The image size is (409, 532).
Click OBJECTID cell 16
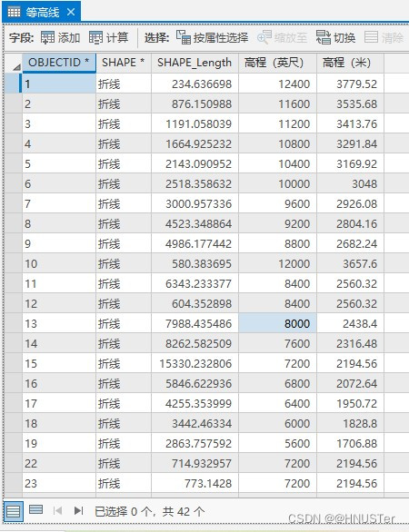pyautogui.click(x=59, y=383)
